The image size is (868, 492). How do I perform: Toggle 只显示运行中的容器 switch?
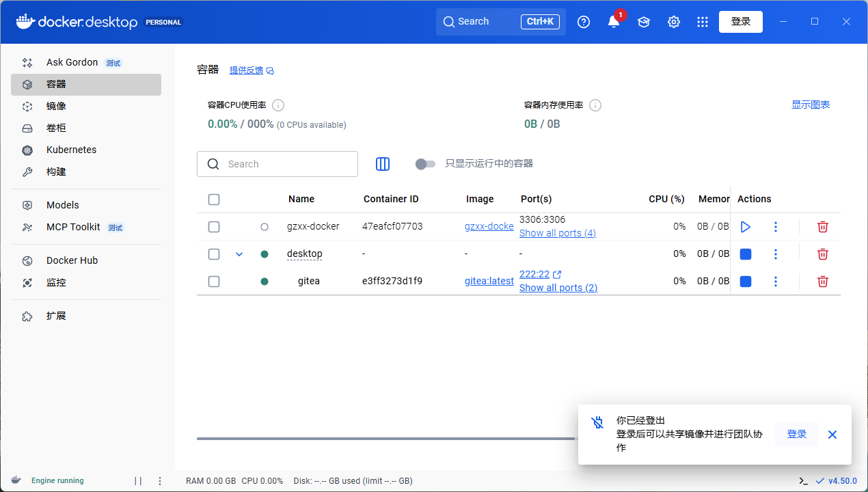(x=425, y=164)
